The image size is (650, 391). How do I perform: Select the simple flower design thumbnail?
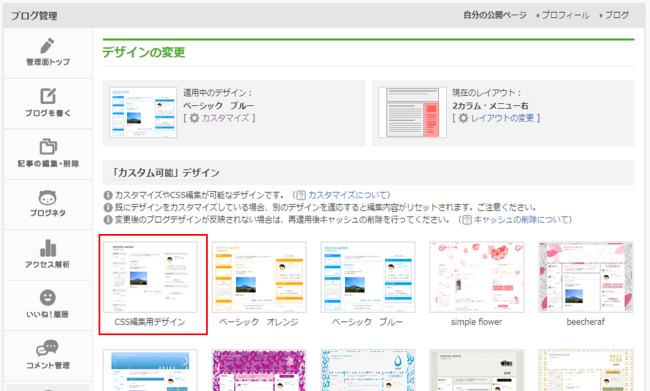(x=477, y=277)
